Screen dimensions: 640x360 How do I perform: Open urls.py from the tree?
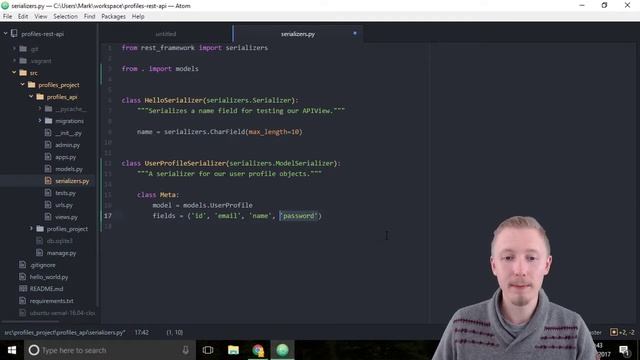tap(64, 205)
